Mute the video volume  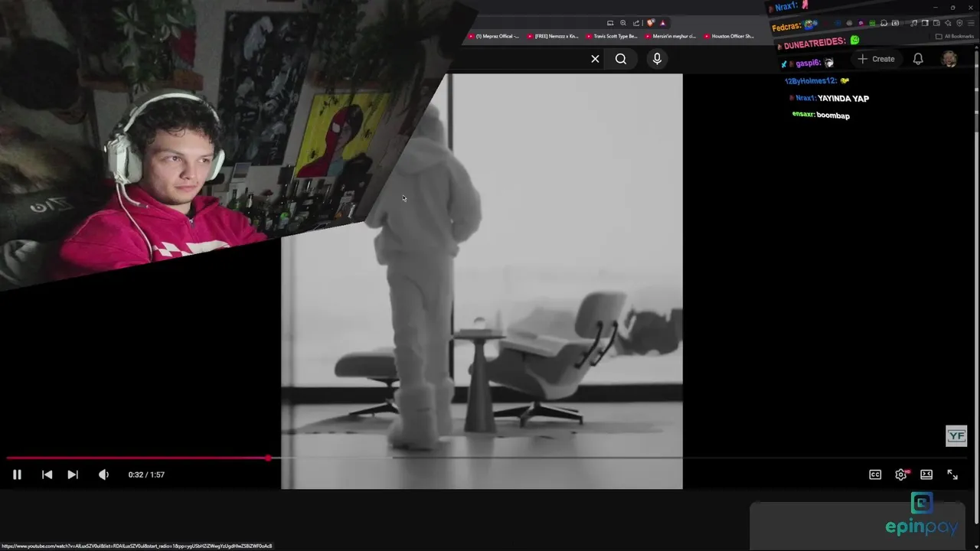[103, 474]
